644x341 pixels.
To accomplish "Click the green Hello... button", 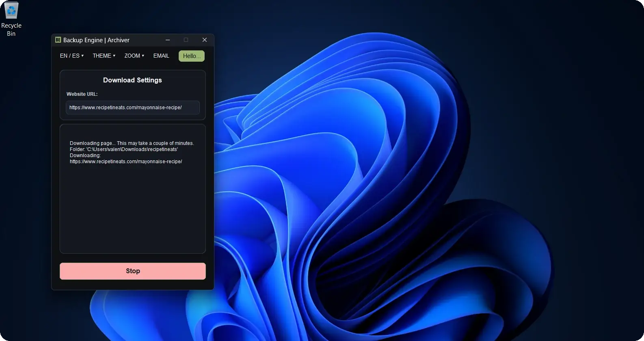I will pyautogui.click(x=192, y=56).
